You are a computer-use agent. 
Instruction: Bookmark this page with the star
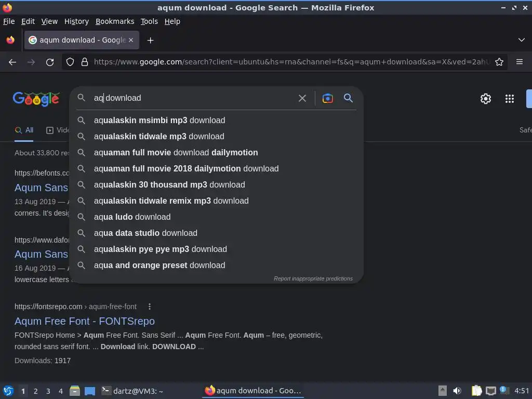pos(499,62)
